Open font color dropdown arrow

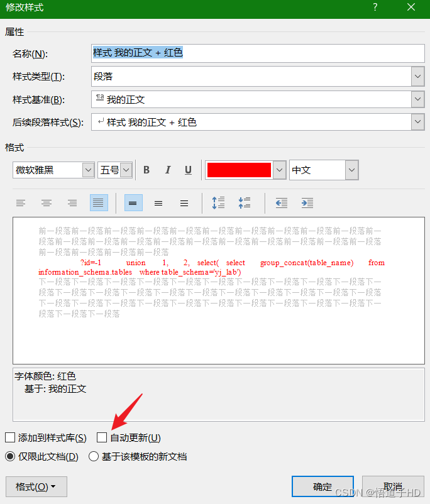tap(279, 170)
